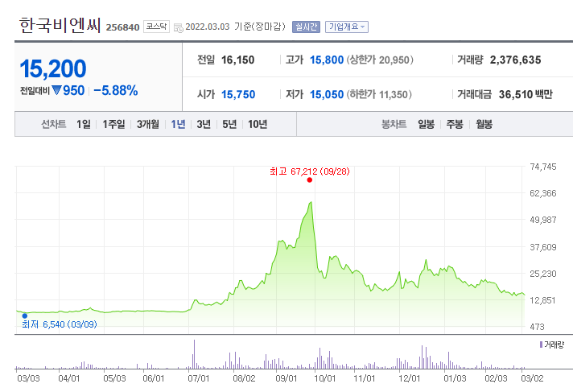Click the 전일 value 16,150
Image resolution: width=573 pixels, height=392 pixels.
[x=238, y=60]
